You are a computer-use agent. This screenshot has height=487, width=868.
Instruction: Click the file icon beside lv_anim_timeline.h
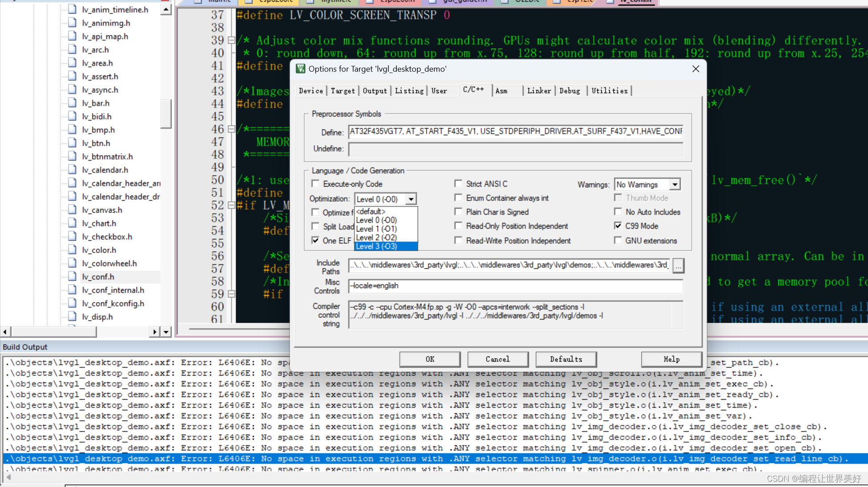(72, 9)
